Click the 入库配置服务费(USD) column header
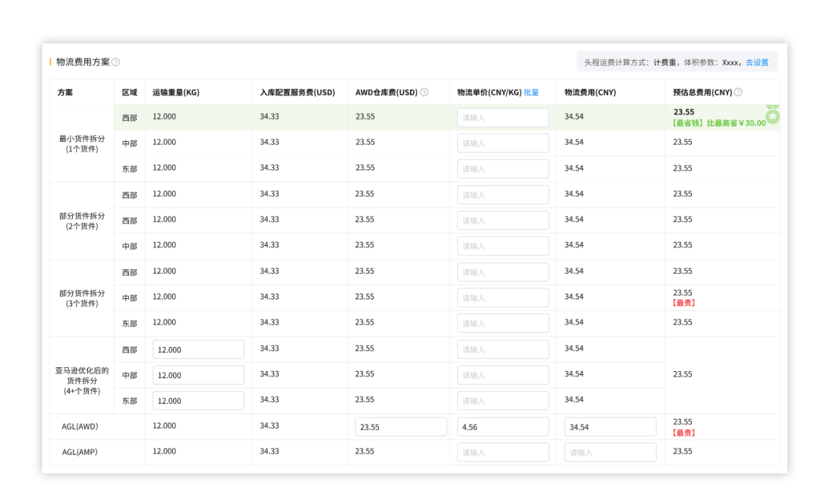 pos(297,93)
